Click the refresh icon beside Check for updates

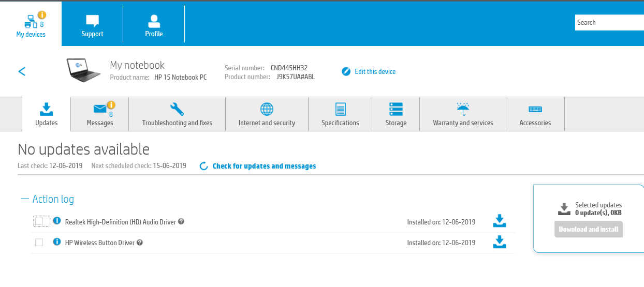coord(204,166)
